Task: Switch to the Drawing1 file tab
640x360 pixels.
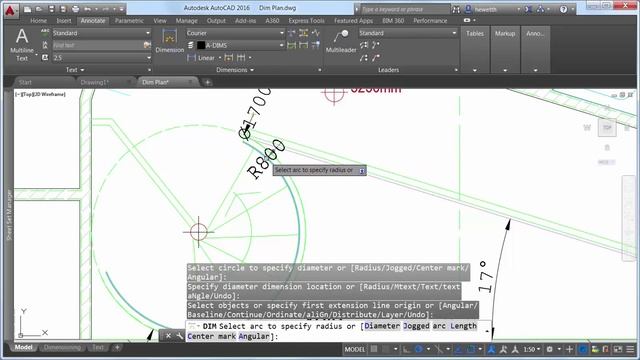Action: click(x=95, y=82)
